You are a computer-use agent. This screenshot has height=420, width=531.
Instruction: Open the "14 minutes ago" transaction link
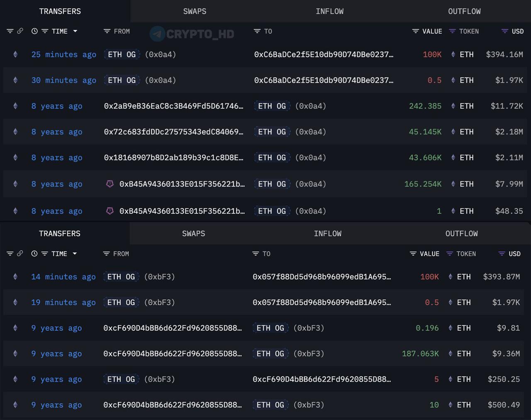tap(63, 277)
